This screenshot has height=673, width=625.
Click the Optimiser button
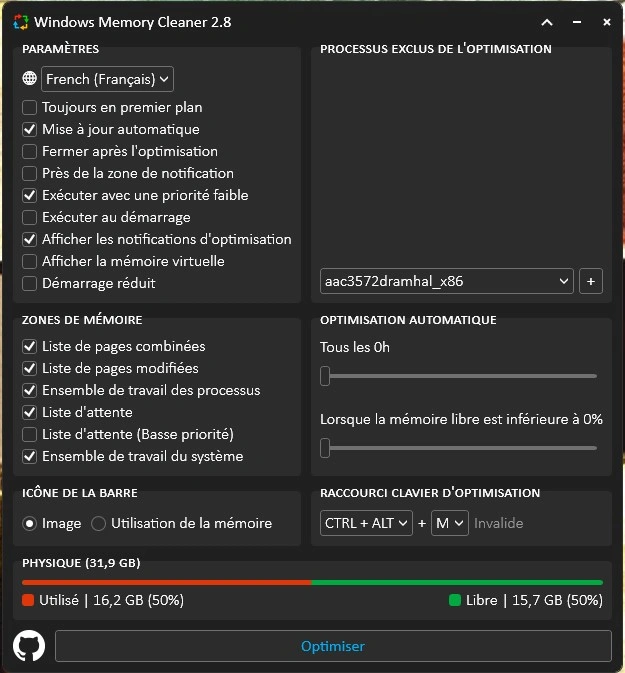pyautogui.click(x=333, y=646)
